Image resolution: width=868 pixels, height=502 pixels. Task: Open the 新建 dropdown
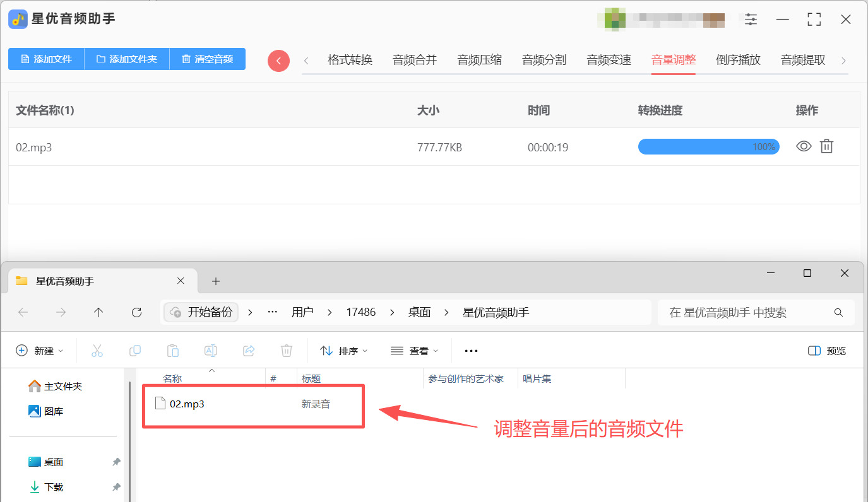(40, 351)
